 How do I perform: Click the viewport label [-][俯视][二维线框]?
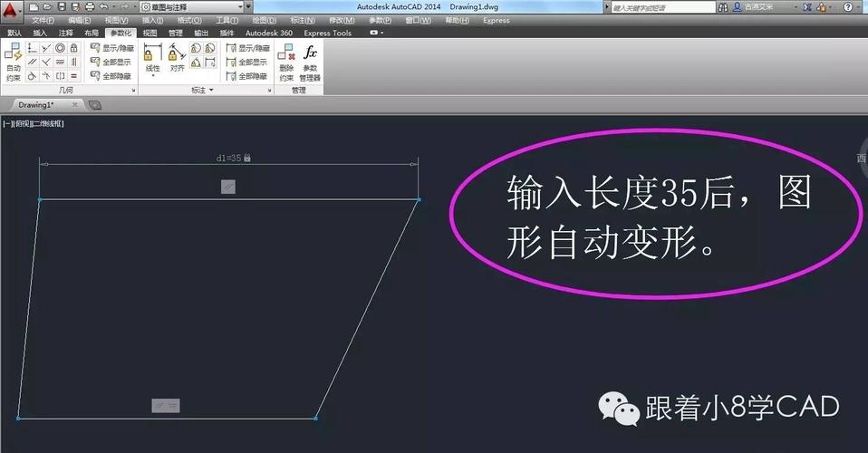pyautogui.click(x=34, y=124)
